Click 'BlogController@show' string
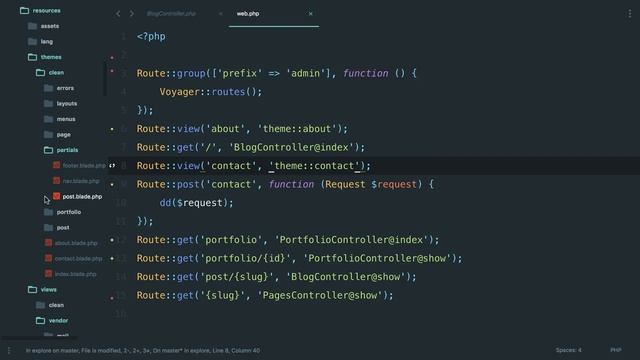The image size is (640, 360). click(346, 277)
